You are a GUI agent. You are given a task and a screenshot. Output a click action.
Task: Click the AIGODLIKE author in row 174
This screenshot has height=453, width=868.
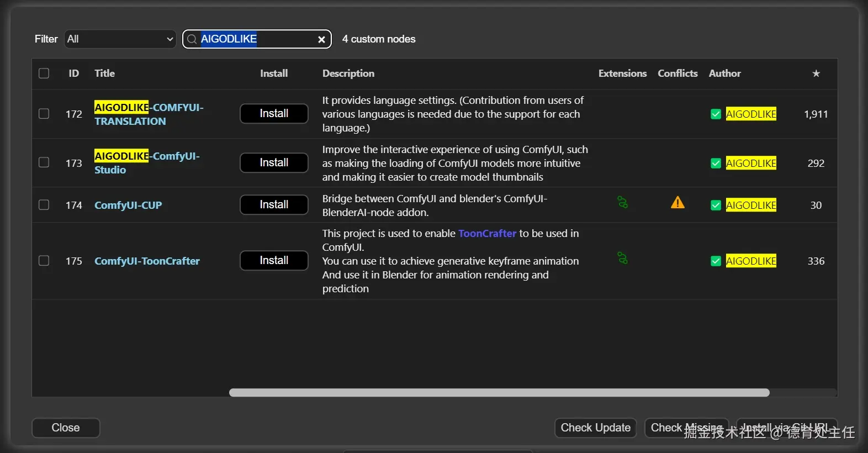[x=751, y=206]
